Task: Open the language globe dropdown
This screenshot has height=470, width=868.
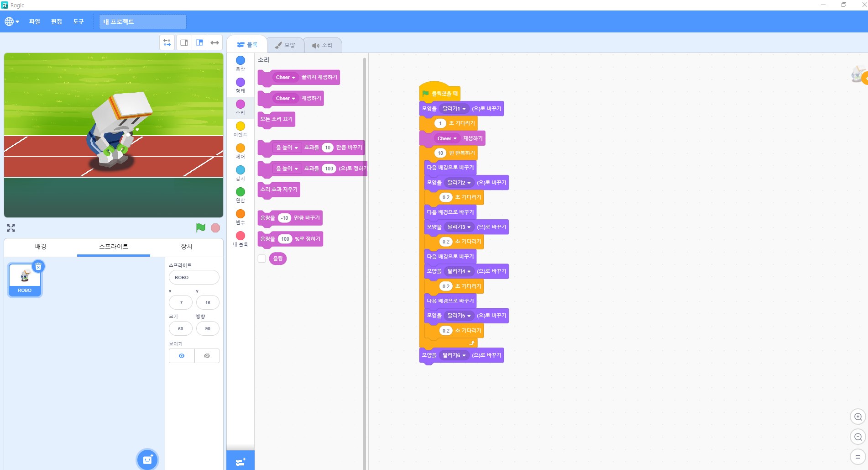Action: pyautogui.click(x=12, y=21)
